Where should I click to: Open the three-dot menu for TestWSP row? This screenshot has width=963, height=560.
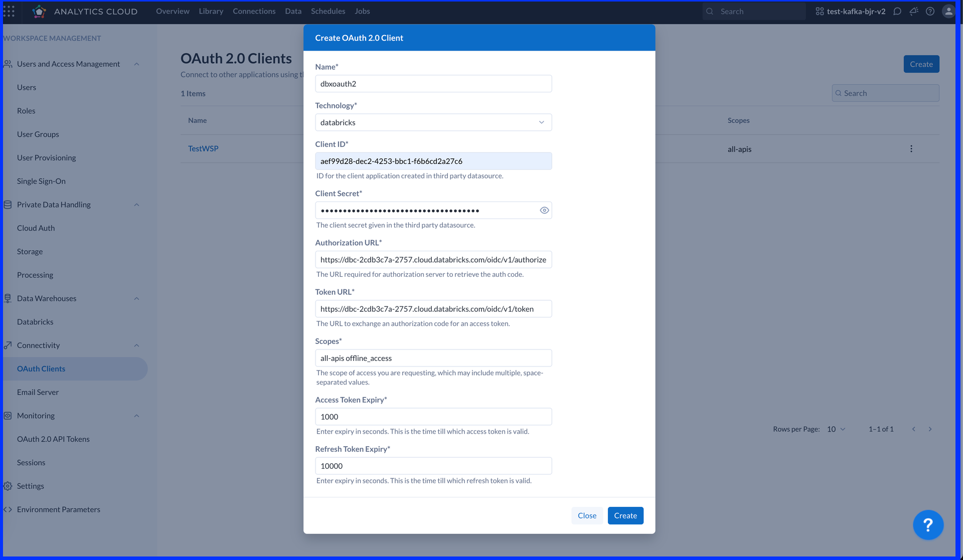[x=911, y=149]
